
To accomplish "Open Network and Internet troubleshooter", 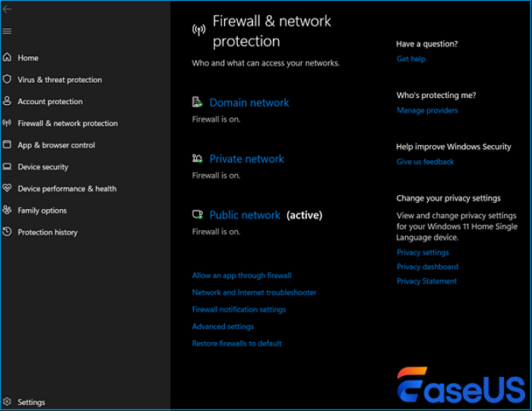I will pyautogui.click(x=254, y=292).
